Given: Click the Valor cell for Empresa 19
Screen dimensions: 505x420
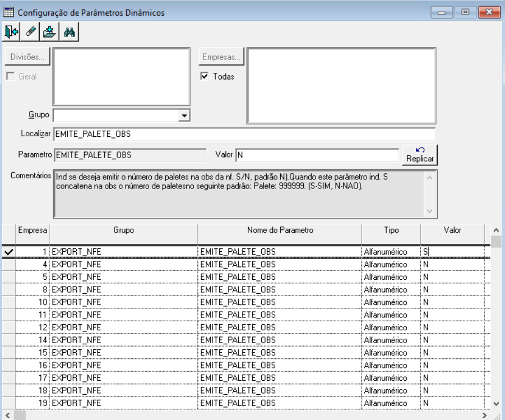Looking at the screenshot, I should pyautogui.click(x=452, y=403).
